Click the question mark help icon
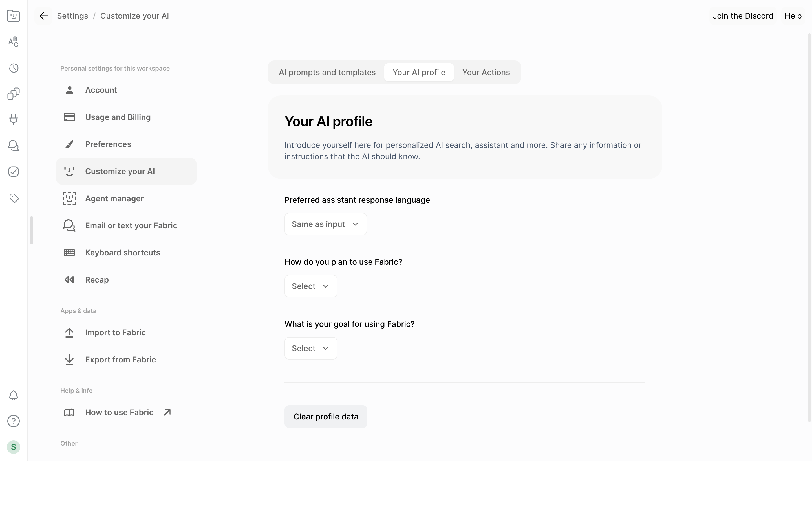This screenshot has height=508, width=812. 14,421
